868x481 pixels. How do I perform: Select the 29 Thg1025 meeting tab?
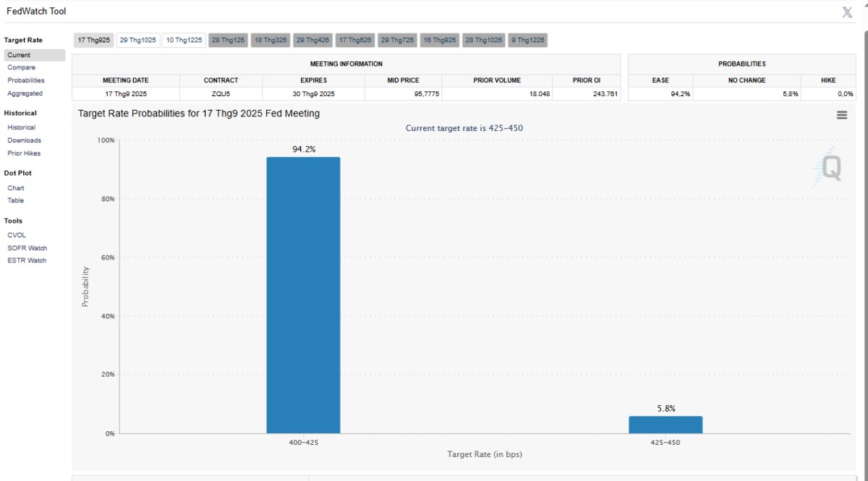(x=137, y=41)
